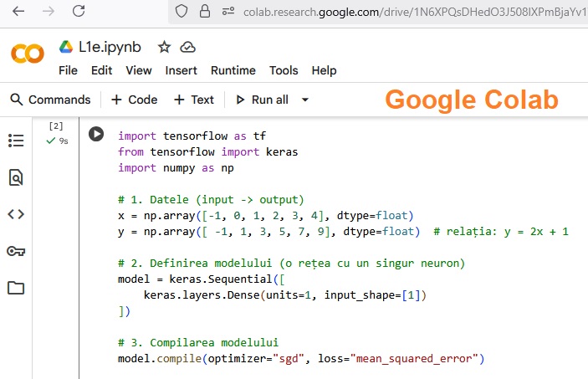Open the table of contents sidebar icon

tap(16, 141)
